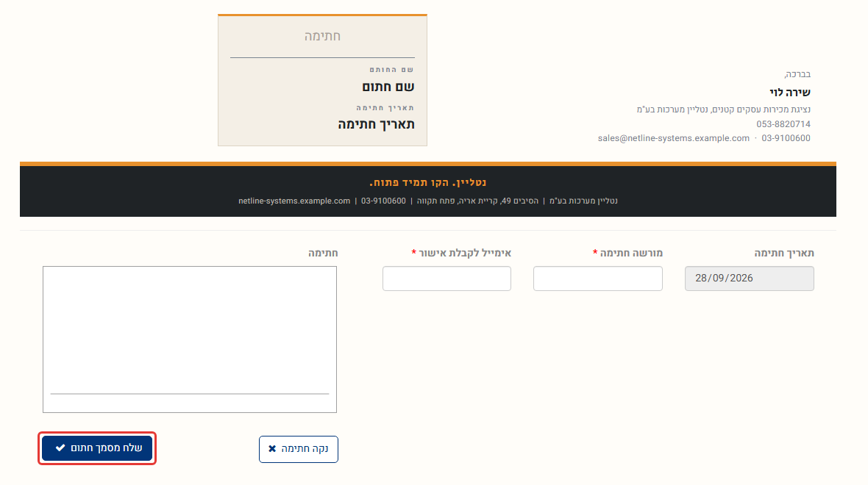This screenshot has height=485, width=868.
Task: Click the footer slogan נטליין. הקו תמיד פתוח.
Action: [x=428, y=182]
